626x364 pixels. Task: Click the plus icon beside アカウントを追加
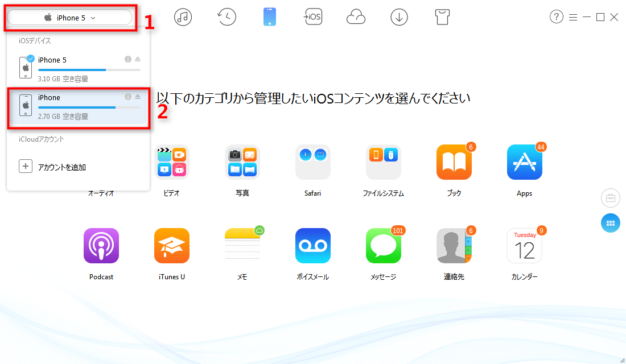[x=26, y=167]
